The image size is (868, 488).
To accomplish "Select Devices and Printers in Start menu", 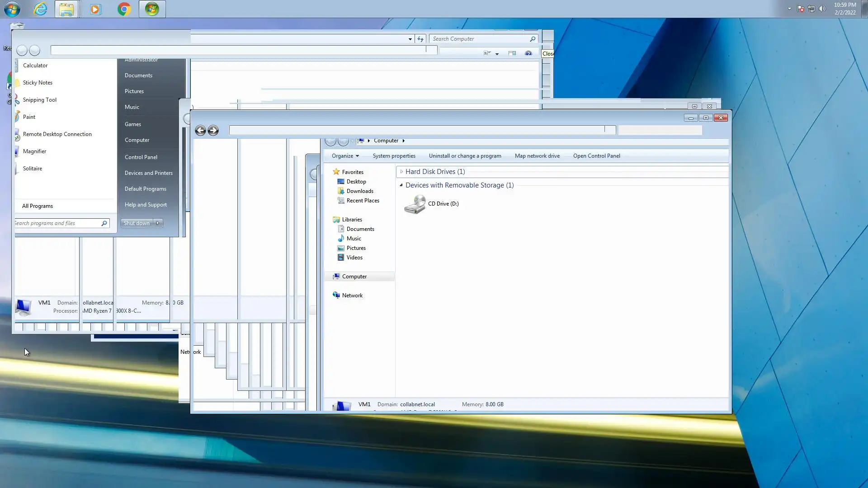I will pyautogui.click(x=148, y=173).
